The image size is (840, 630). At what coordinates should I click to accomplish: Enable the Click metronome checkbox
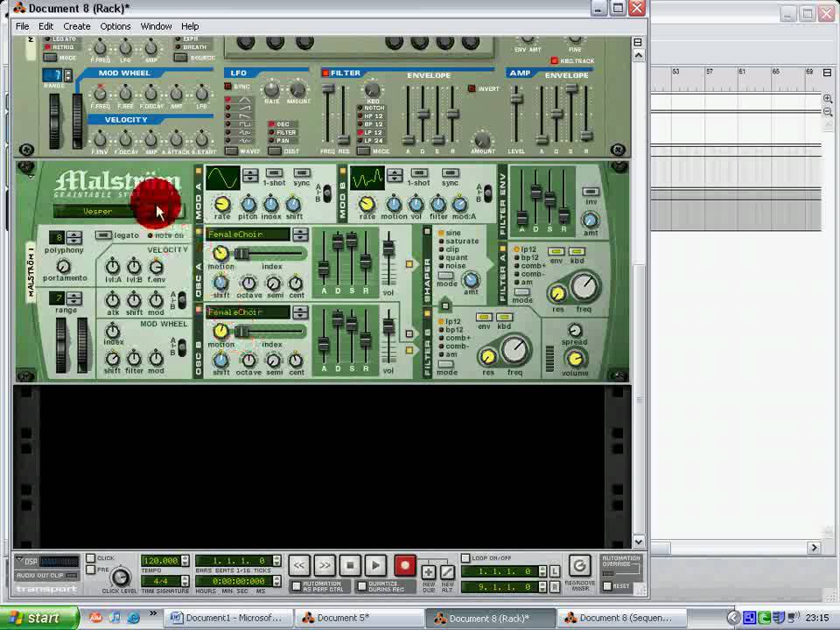coord(90,558)
